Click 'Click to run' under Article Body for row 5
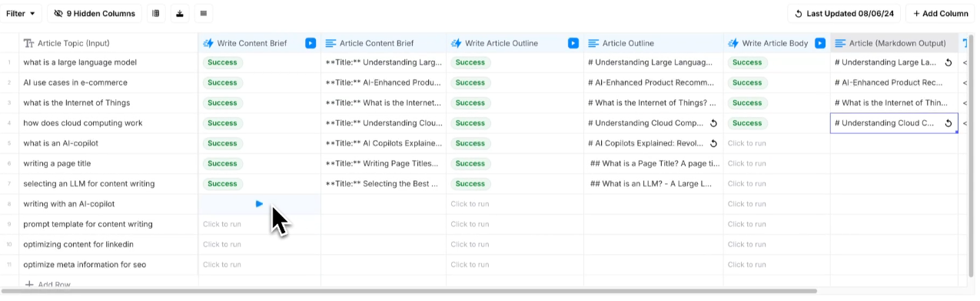980x301 pixels. (x=747, y=143)
